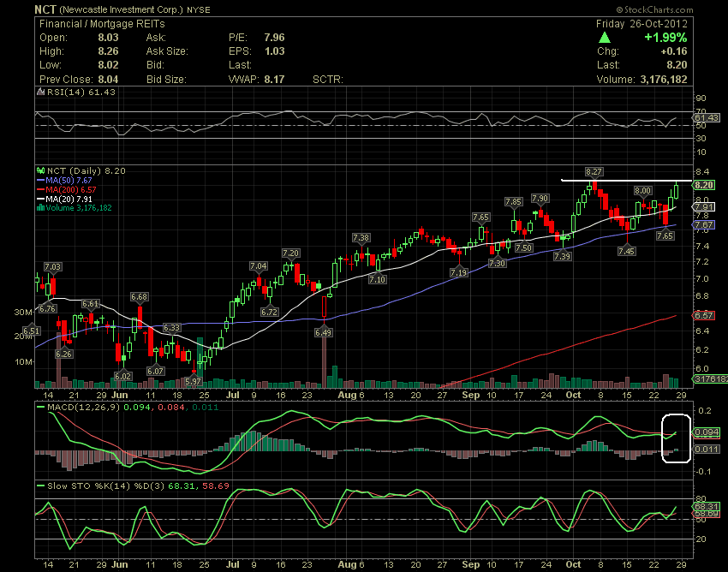This screenshot has width=728, height=572.
Task: Click the last green candlestick at 8.20
Action: pos(677,190)
